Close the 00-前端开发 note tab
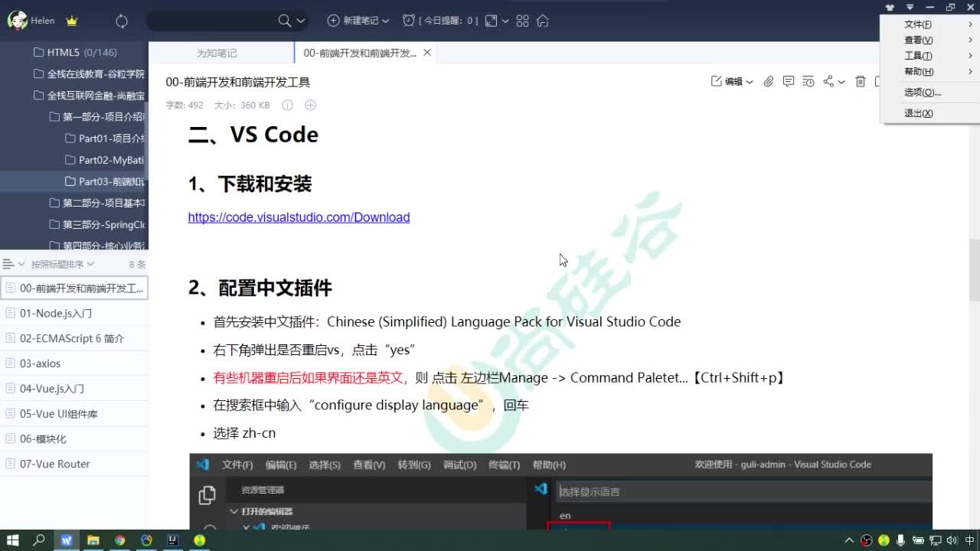The image size is (980, 551). pos(427,53)
